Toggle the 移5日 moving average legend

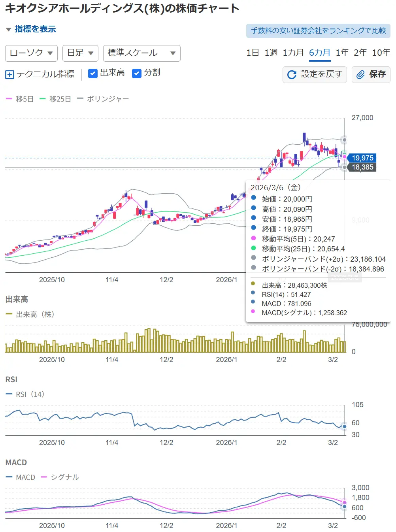pos(20,99)
